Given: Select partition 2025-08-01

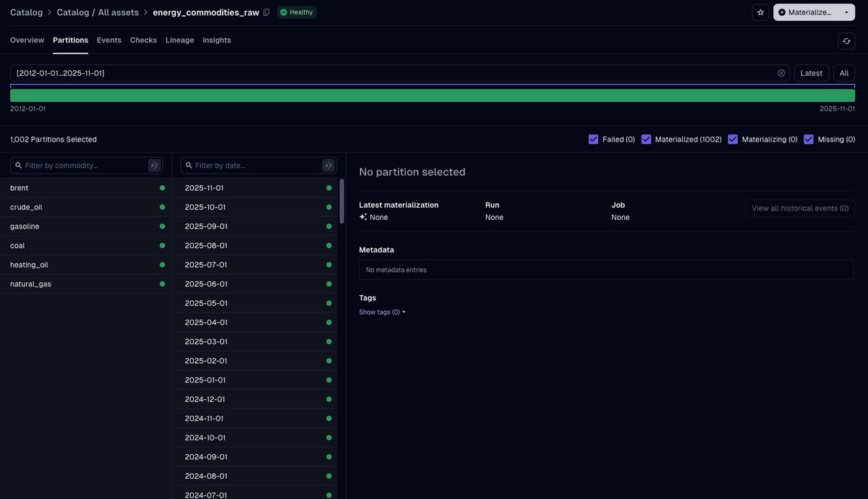Looking at the screenshot, I should [x=255, y=245].
